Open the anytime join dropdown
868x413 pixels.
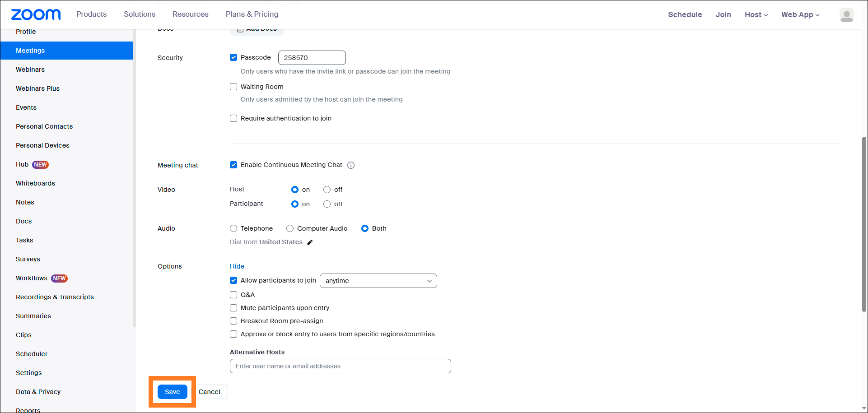tap(378, 281)
